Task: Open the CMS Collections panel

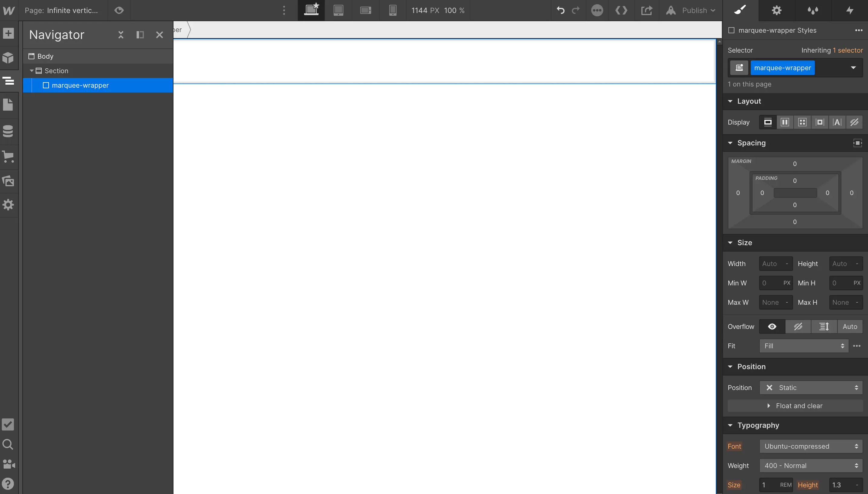Action: click(x=8, y=131)
